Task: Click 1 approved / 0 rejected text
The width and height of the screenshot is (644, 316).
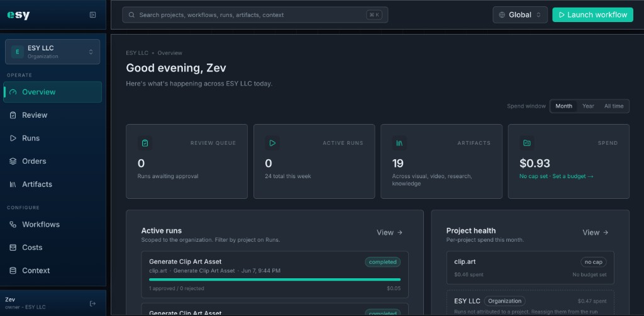Action: (x=177, y=288)
